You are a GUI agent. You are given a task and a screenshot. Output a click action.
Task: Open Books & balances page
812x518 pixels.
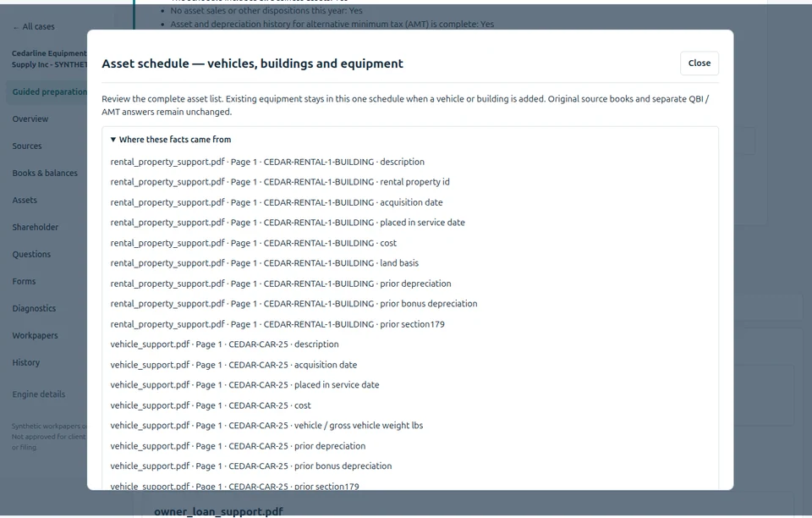pyautogui.click(x=45, y=173)
